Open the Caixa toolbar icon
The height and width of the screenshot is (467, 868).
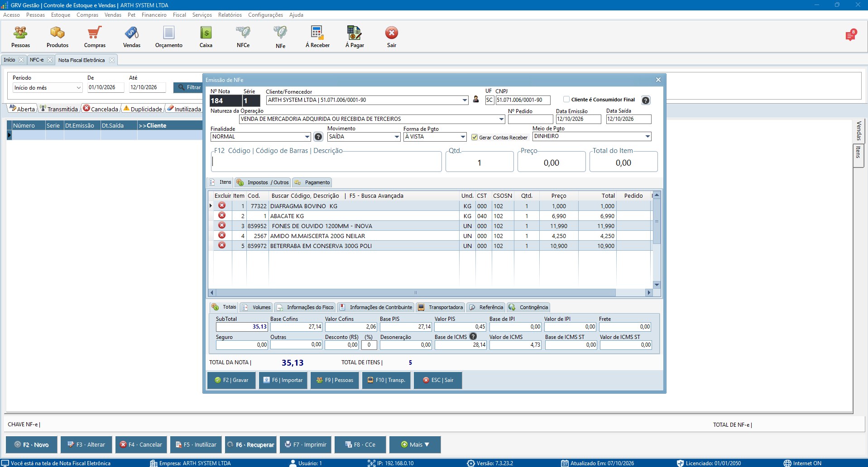(206, 37)
